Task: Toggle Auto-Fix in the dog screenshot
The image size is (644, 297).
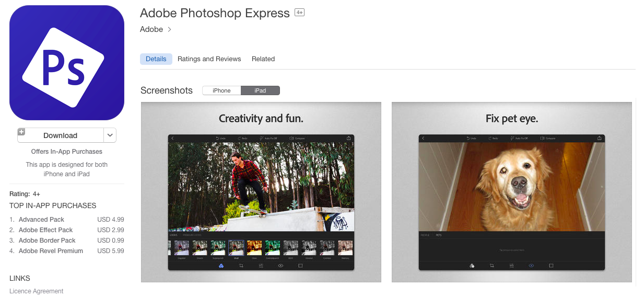Action: click(x=520, y=139)
